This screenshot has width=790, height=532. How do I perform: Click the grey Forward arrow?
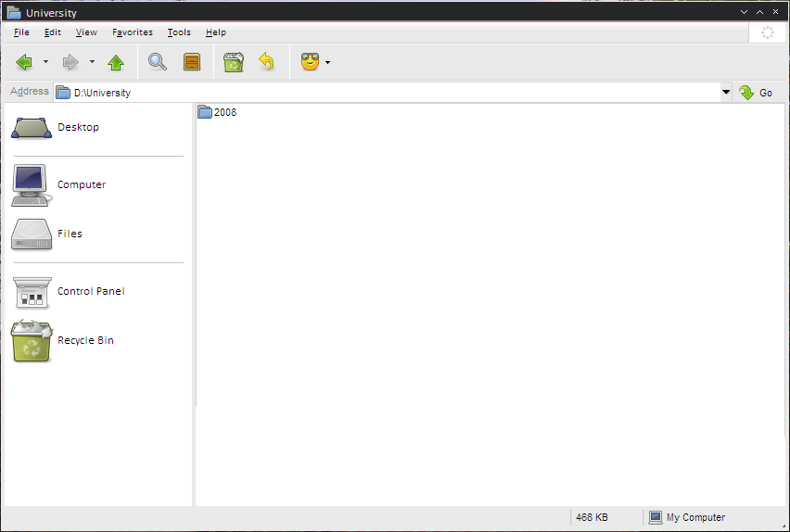(x=70, y=62)
